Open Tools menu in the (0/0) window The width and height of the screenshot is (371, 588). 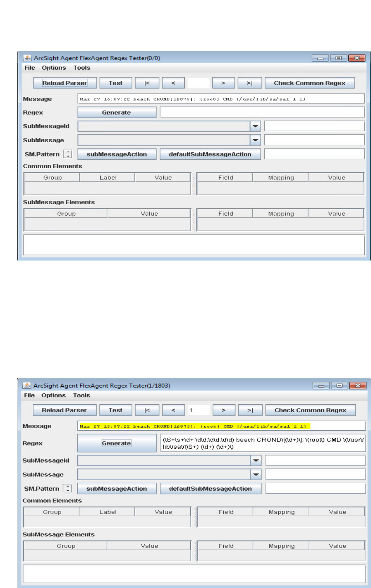pyautogui.click(x=82, y=68)
